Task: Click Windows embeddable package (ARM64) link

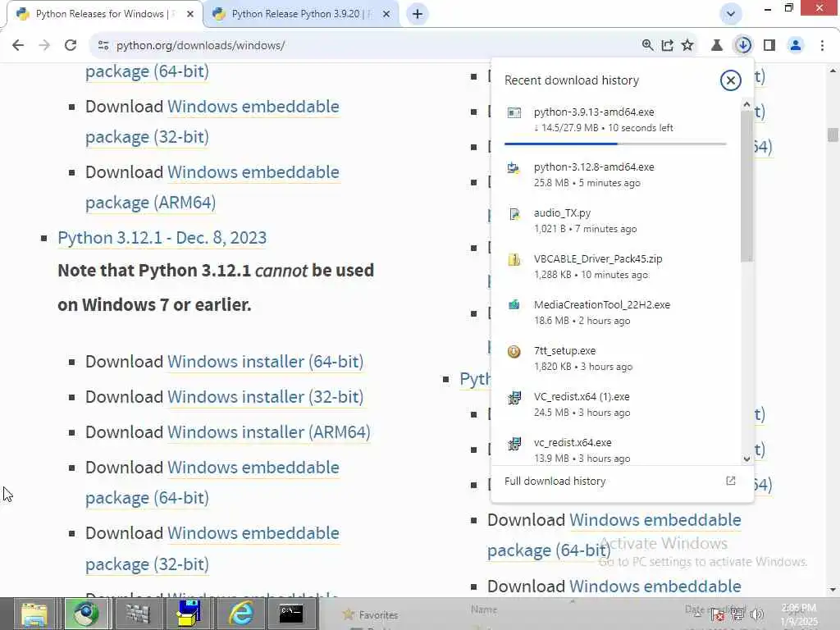Action: [x=212, y=188]
